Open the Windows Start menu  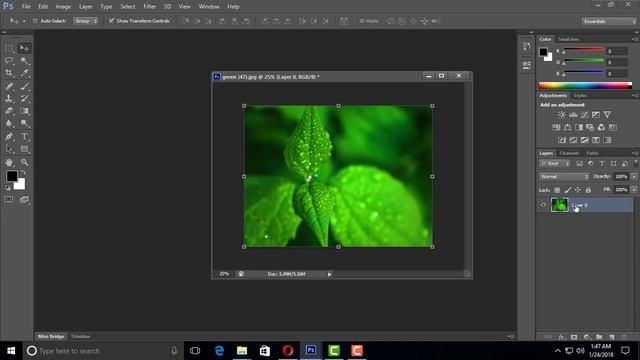(x=11, y=351)
